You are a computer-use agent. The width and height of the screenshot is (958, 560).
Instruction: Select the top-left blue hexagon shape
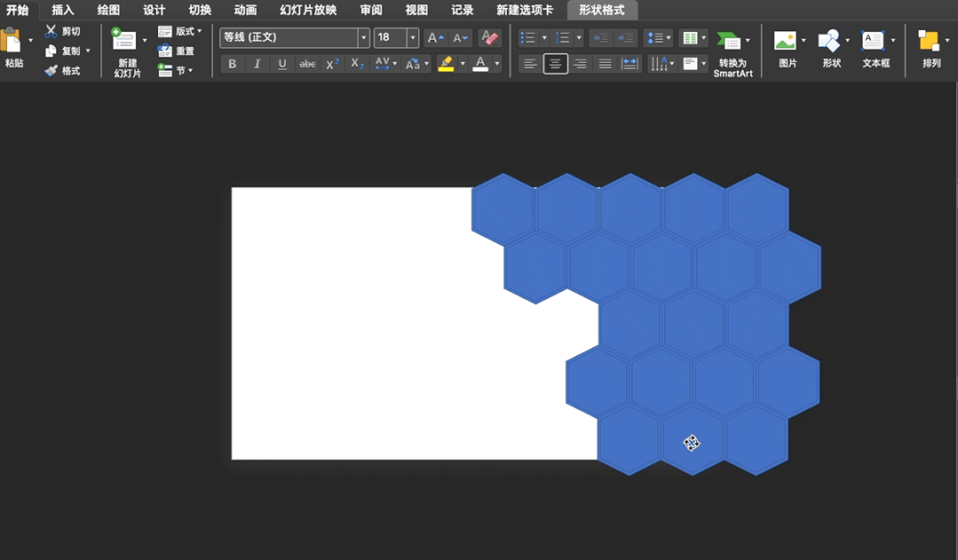(x=503, y=209)
